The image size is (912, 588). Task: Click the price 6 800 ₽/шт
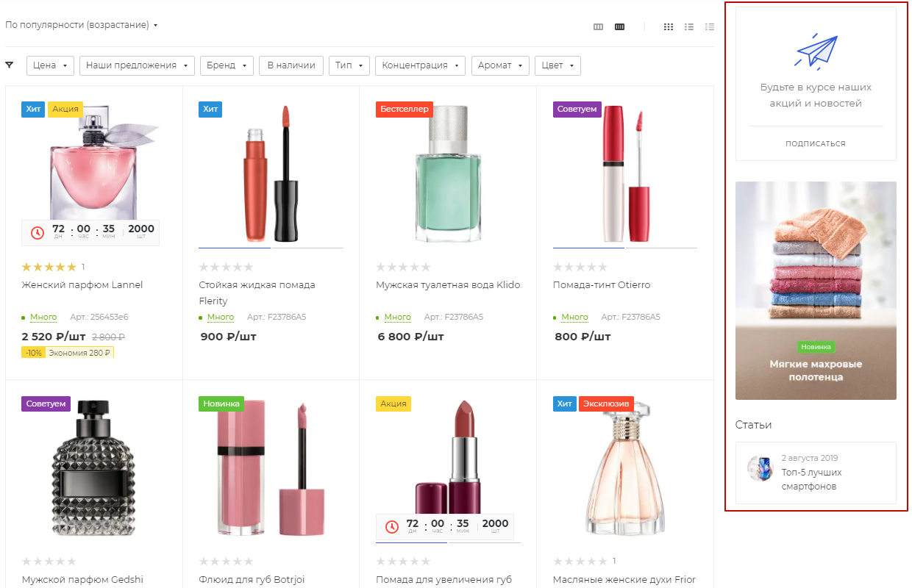(x=411, y=337)
